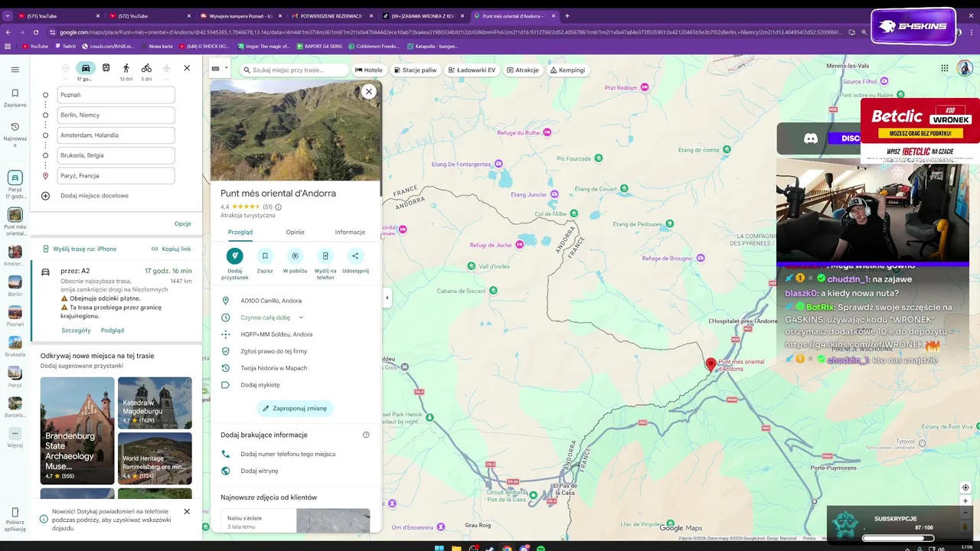Image resolution: width=980 pixels, height=551 pixels.
Task: Filter by Stacje paliw chip
Action: 414,70
